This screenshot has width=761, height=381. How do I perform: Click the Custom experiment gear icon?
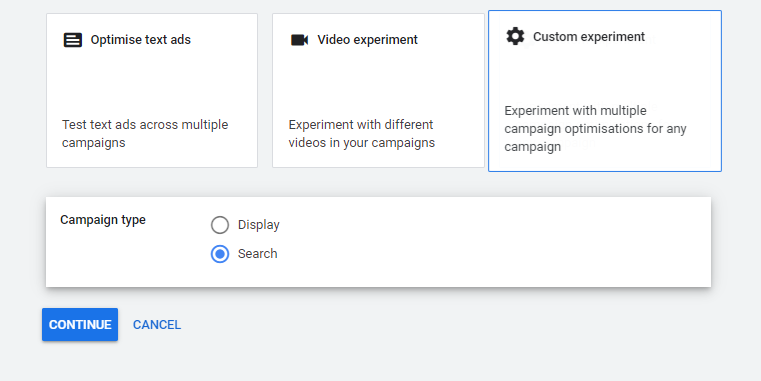tap(515, 36)
